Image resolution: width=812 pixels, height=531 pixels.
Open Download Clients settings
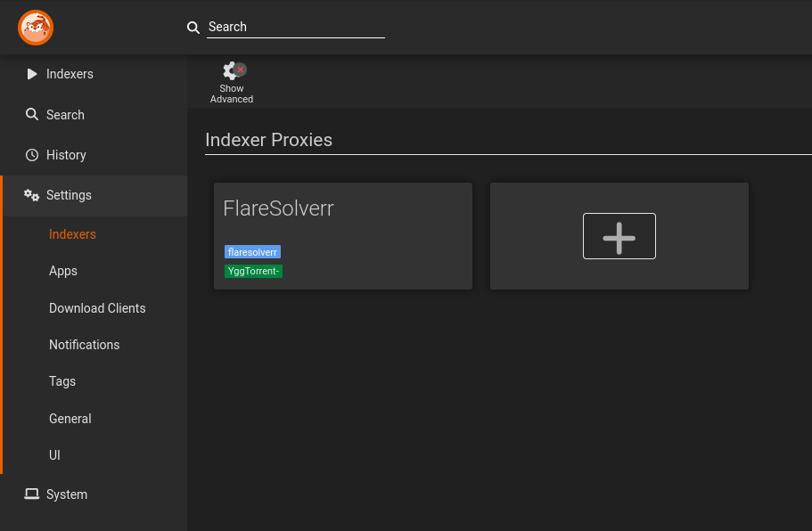[x=97, y=308]
